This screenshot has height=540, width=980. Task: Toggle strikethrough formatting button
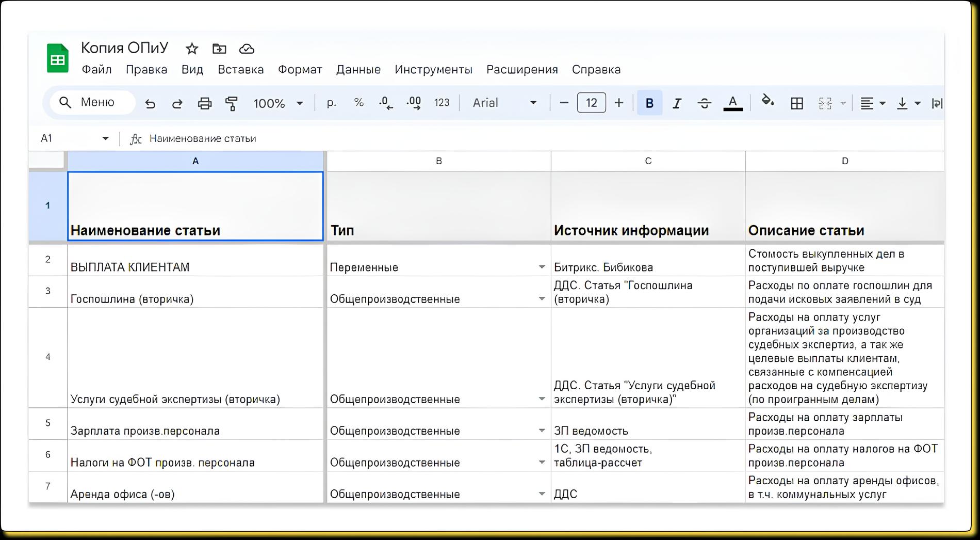tap(704, 103)
